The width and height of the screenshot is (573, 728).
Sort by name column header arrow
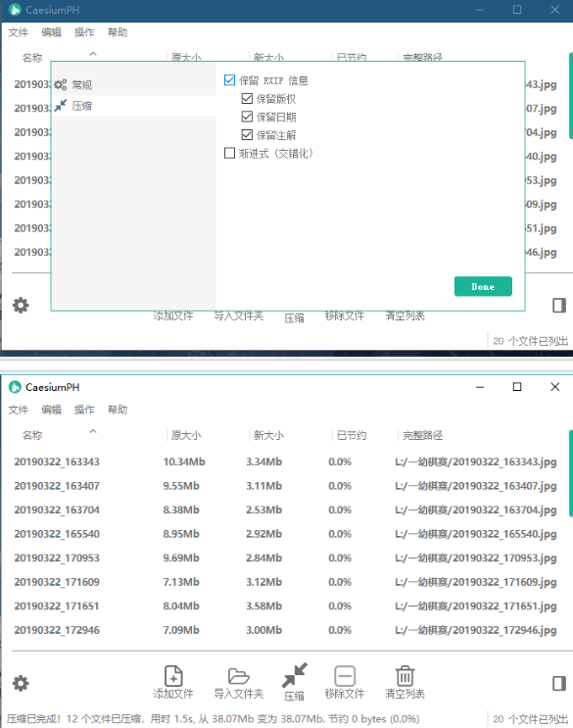coord(93,431)
